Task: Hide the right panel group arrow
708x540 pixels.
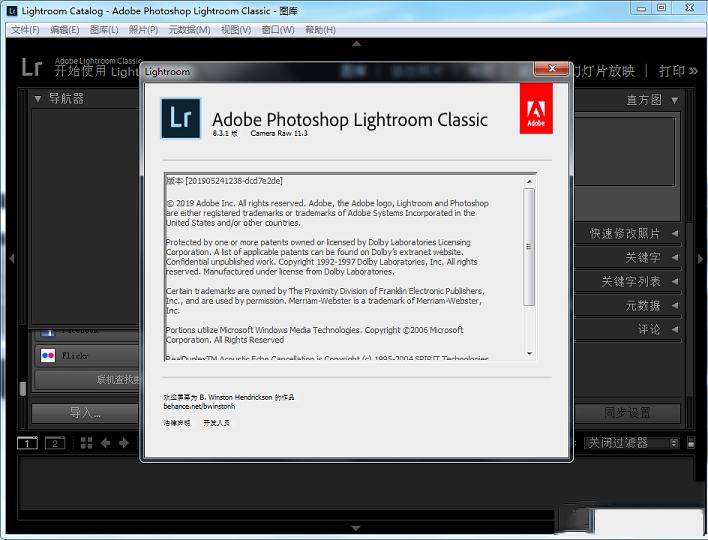Action: click(700, 259)
